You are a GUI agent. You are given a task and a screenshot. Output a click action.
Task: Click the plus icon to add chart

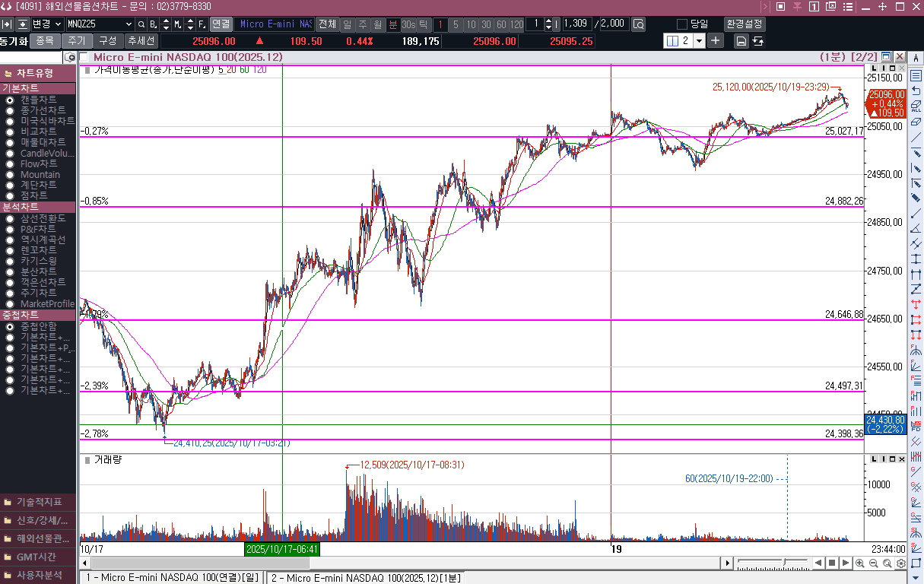point(716,41)
